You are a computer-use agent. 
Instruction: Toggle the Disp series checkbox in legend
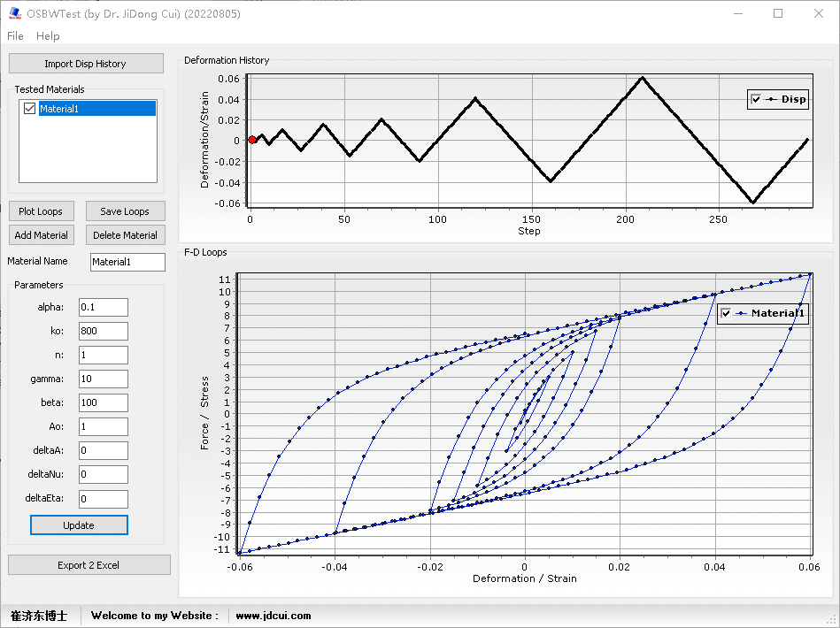[x=756, y=99]
